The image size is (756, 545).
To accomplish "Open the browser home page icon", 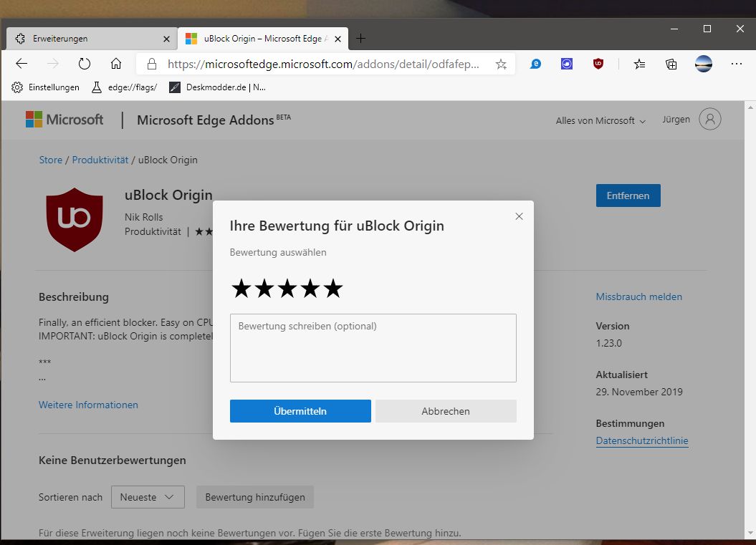I will pos(115,64).
